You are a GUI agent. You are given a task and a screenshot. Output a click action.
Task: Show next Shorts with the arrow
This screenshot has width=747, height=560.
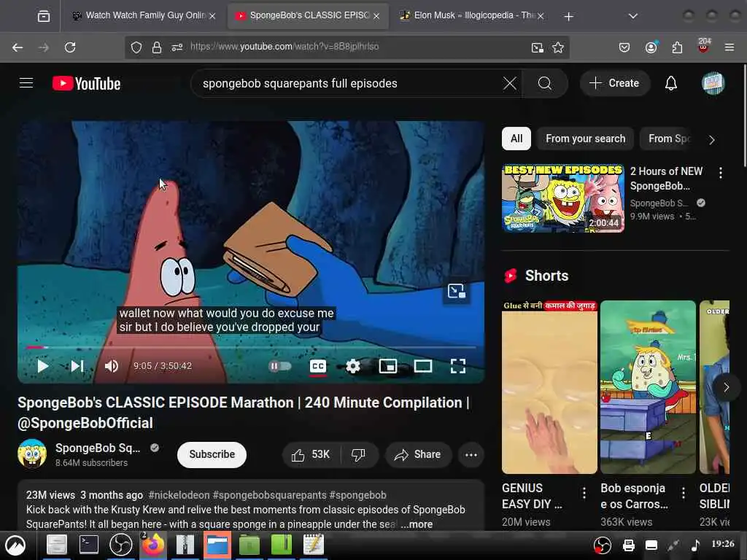(x=726, y=387)
